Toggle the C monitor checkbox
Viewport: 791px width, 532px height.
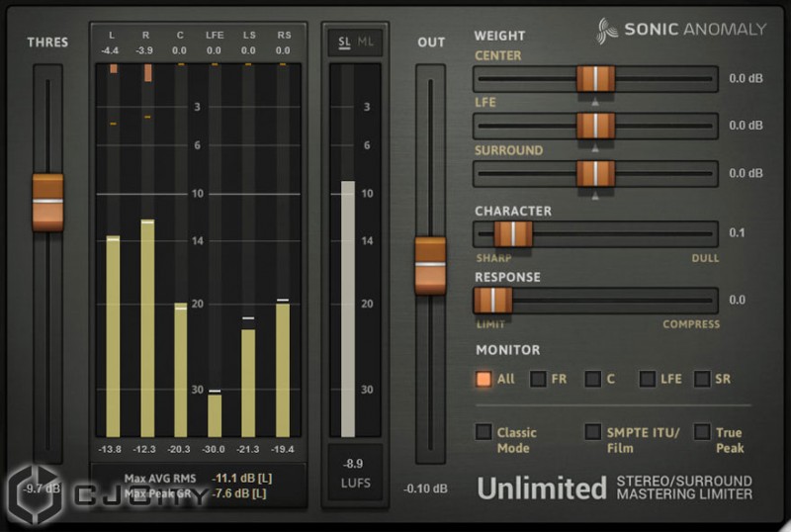(593, 379)
